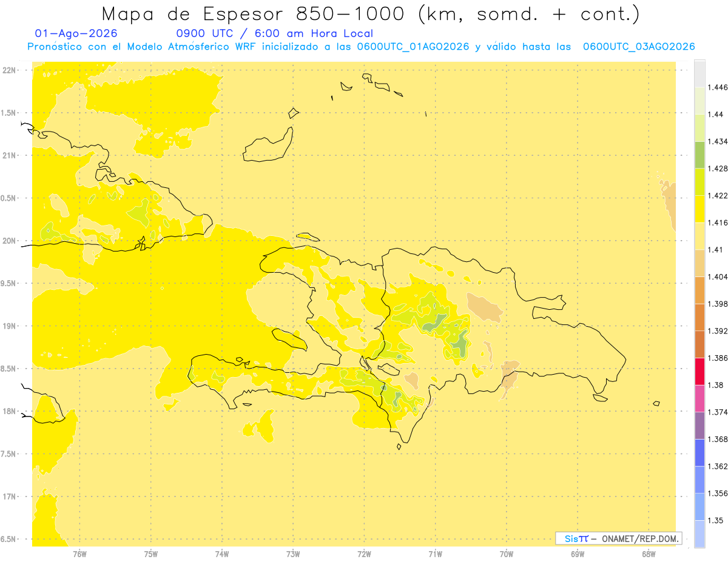
Task: Click the 21N latitude label
Action: click(9, 156)
